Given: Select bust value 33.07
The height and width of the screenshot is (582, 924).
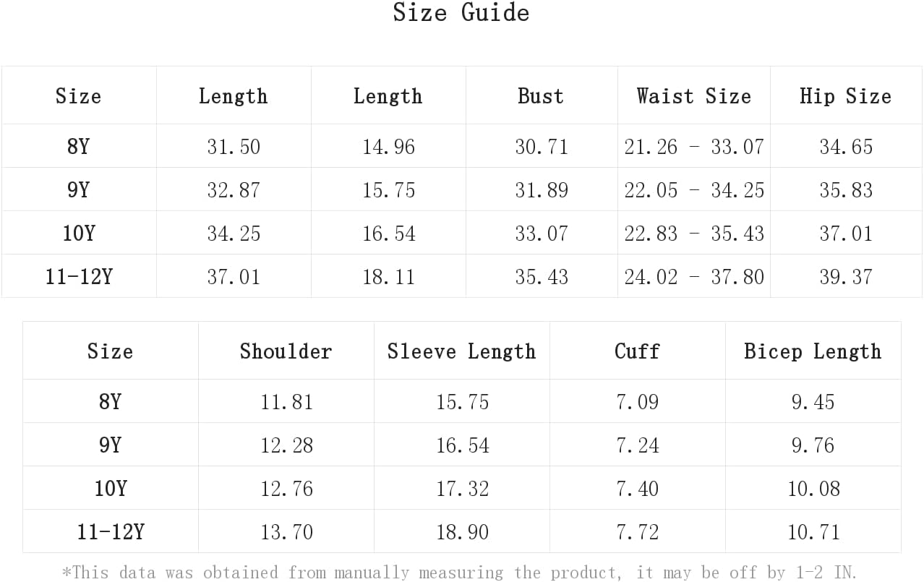Looking at the screenshot, I should click(x=542, y=233).
